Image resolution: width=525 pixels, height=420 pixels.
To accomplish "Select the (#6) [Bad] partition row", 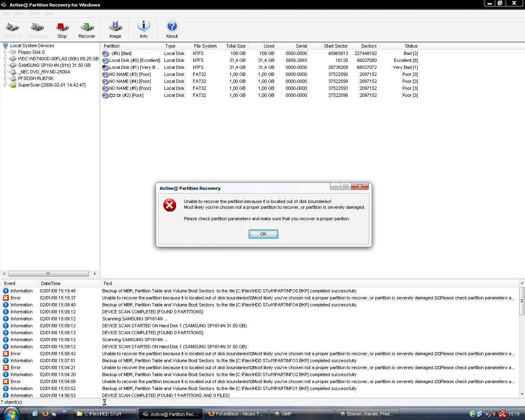I will tap(260, 53).
